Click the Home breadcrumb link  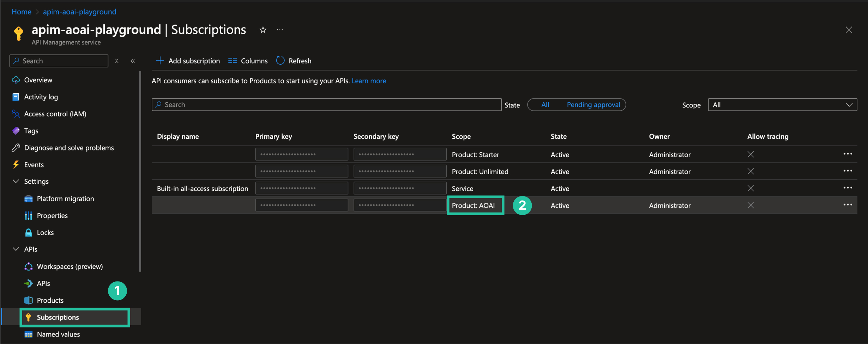(22, 12)
